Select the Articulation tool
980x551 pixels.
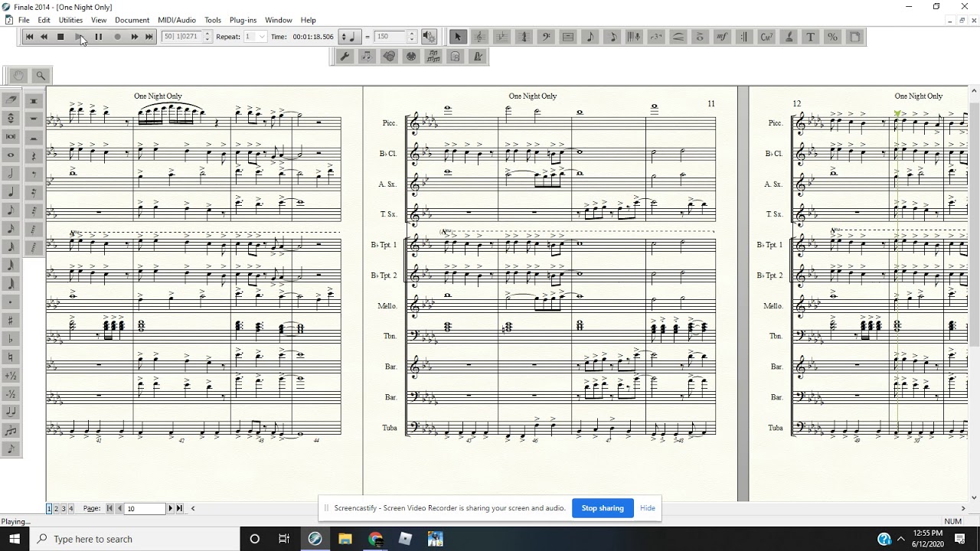pos(700,37)
